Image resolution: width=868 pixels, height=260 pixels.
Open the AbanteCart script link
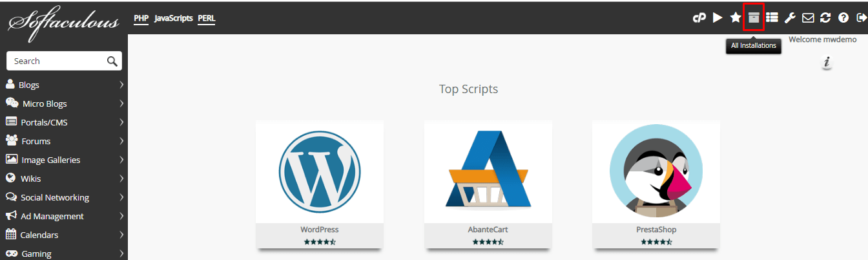point(488,230)
